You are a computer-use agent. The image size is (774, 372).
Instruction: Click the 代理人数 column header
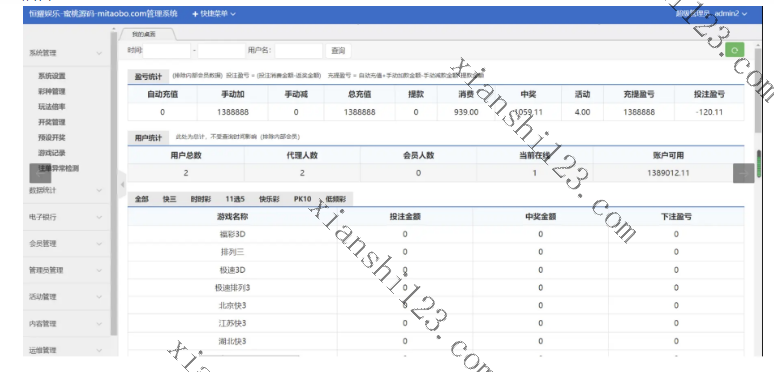[302, 155]
